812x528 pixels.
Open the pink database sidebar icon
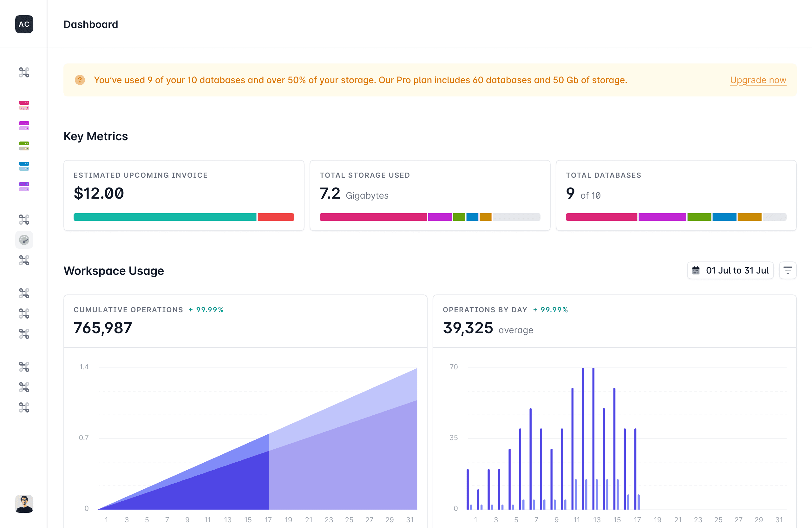click(24, 105)
